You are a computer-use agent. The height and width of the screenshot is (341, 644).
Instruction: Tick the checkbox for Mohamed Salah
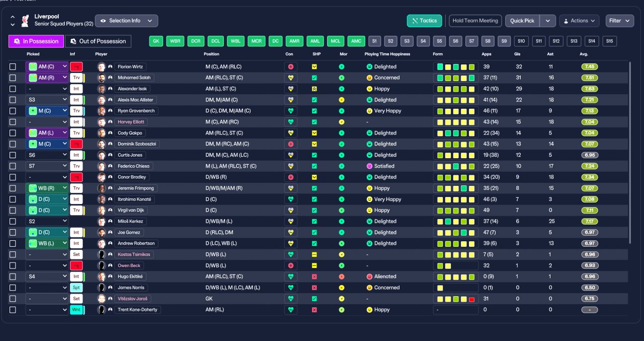coord(13,78)
